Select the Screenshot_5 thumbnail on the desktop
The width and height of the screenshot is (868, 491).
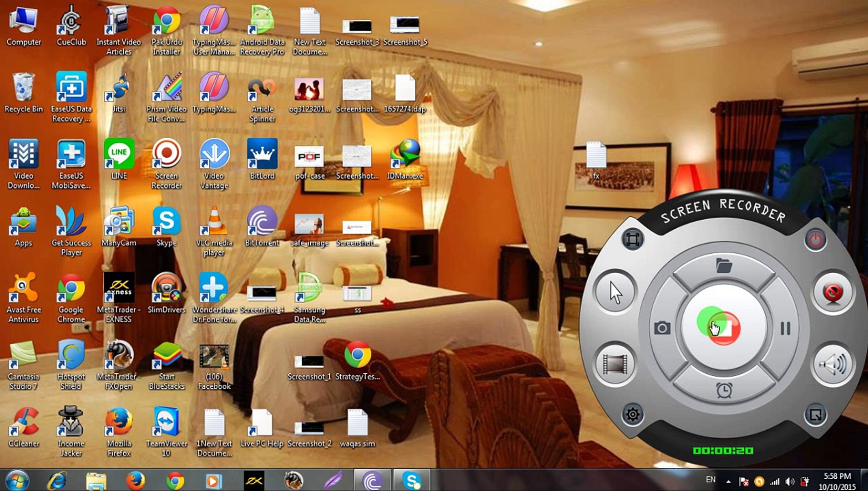(405, 30)
